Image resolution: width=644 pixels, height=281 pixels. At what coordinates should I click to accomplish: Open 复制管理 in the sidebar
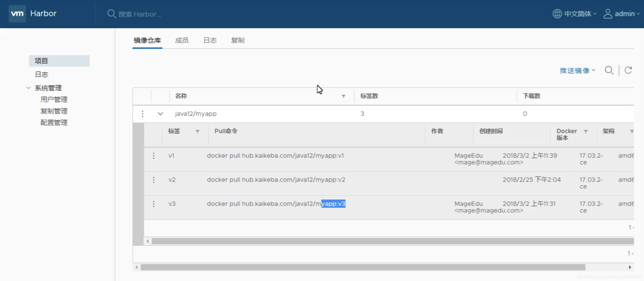(x=54, y=111)
